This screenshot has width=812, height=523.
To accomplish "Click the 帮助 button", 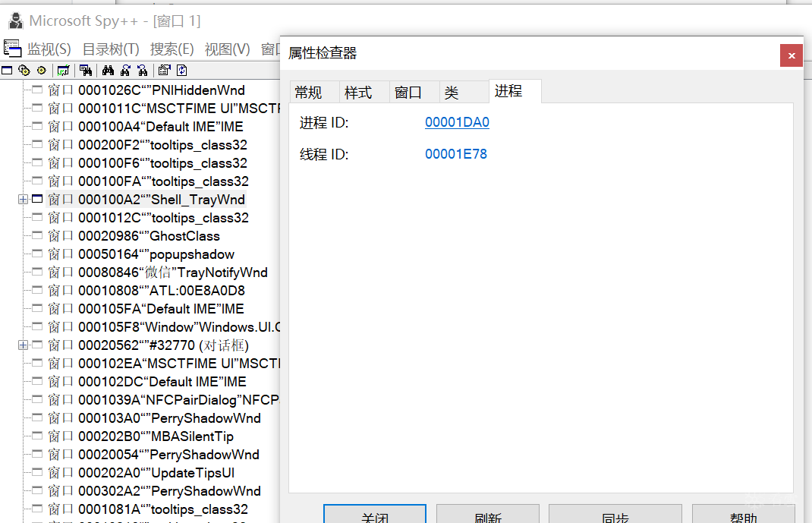I will pos(743,515).
